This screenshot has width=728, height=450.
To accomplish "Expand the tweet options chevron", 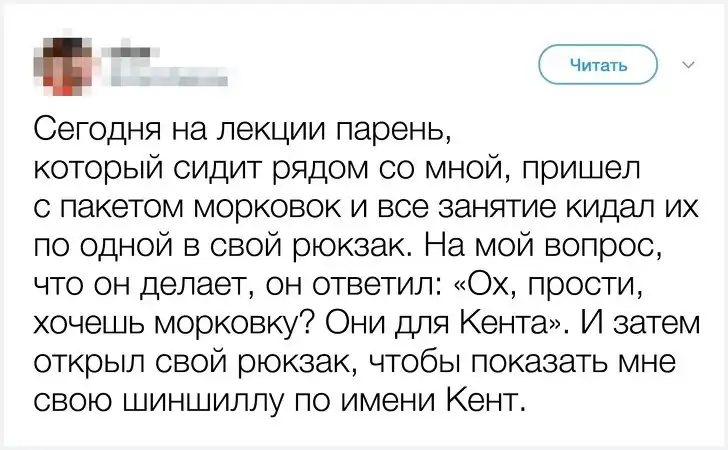I will [688, 65].
